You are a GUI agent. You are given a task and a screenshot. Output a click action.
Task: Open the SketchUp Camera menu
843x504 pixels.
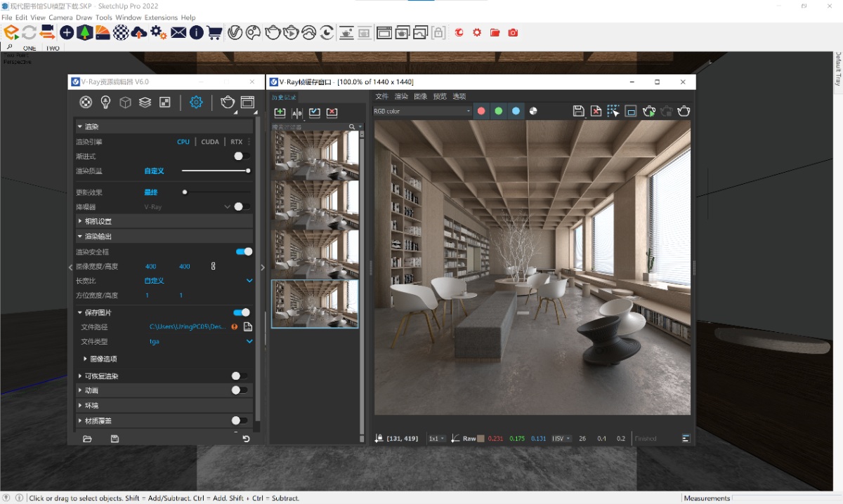(x=60, y=18)
